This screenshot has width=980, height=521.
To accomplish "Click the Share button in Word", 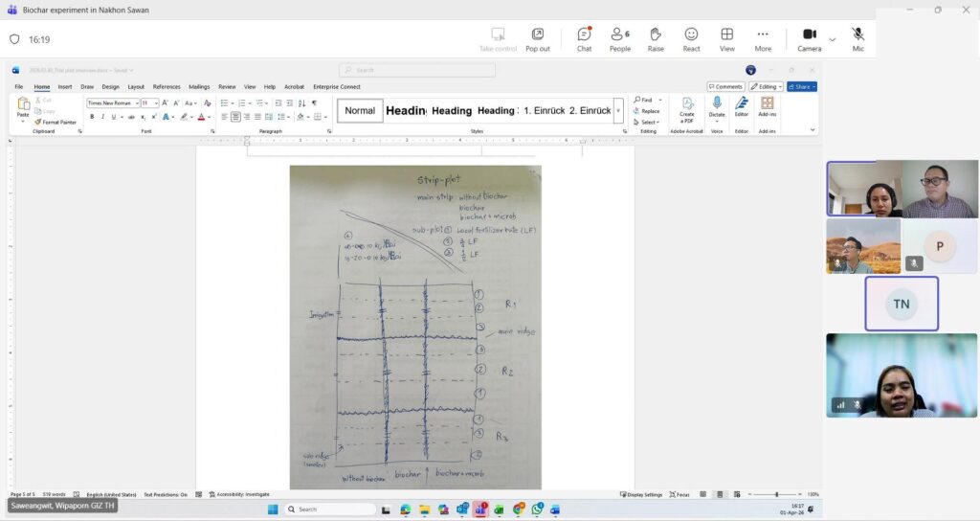I will coord(801,86).
